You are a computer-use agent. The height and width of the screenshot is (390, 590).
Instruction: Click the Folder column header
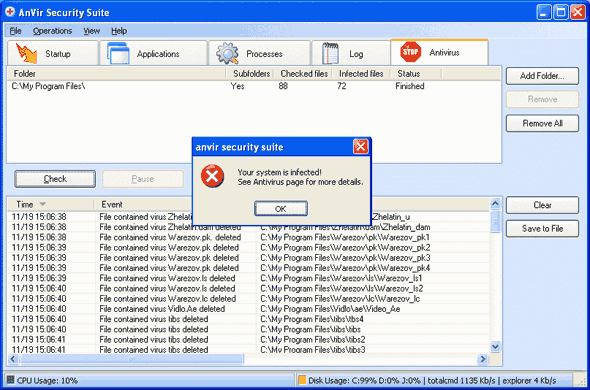click(x=117, y=74)
